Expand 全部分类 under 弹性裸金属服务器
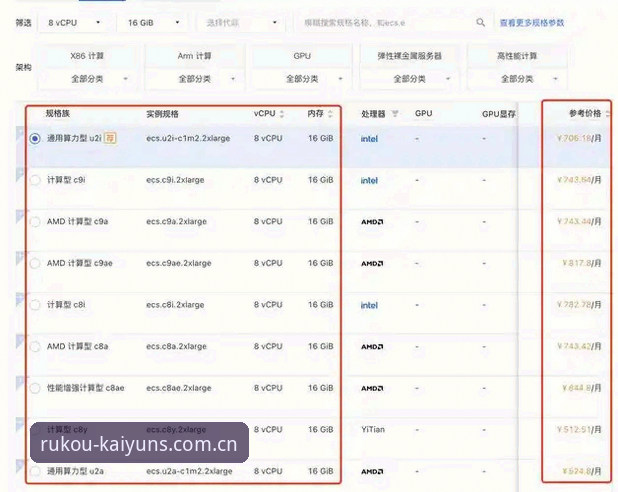The image size is (618, 492). pos(410,79)
